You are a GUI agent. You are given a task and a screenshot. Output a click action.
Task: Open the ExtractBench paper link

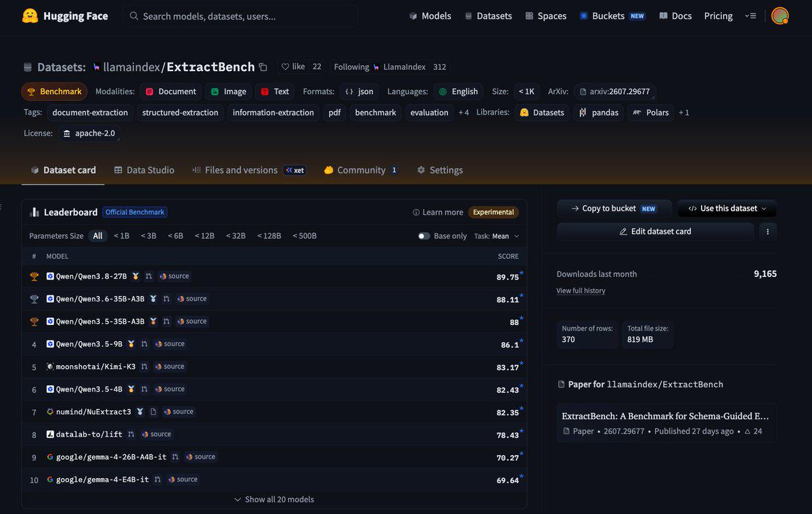(667, 423)
